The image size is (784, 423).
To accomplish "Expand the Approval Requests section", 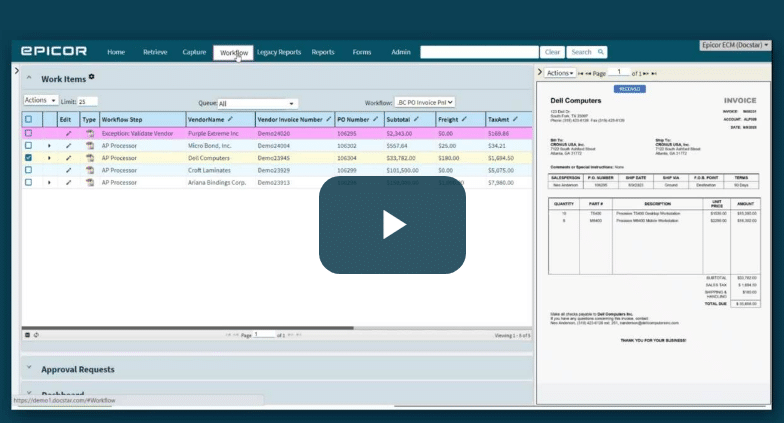I will click(x=28, y=369).
